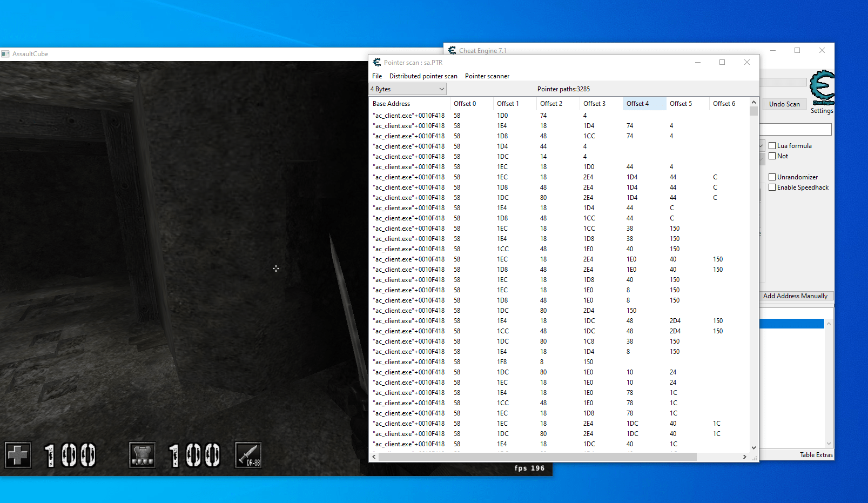Click the address list scroll-down arrow in Cheat Engine
The width and height of the screenshot is (868, 503).
click(829, 444)
